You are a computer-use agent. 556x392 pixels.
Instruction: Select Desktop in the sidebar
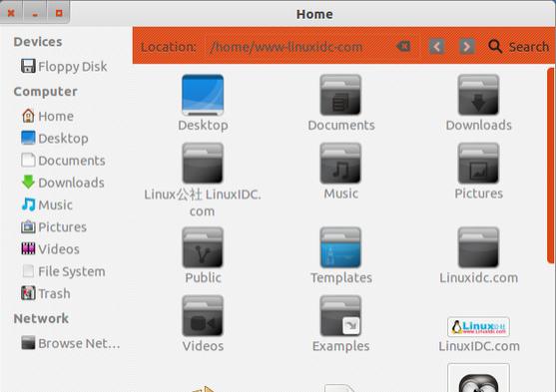pyautogui.click(x=55, y=139)
